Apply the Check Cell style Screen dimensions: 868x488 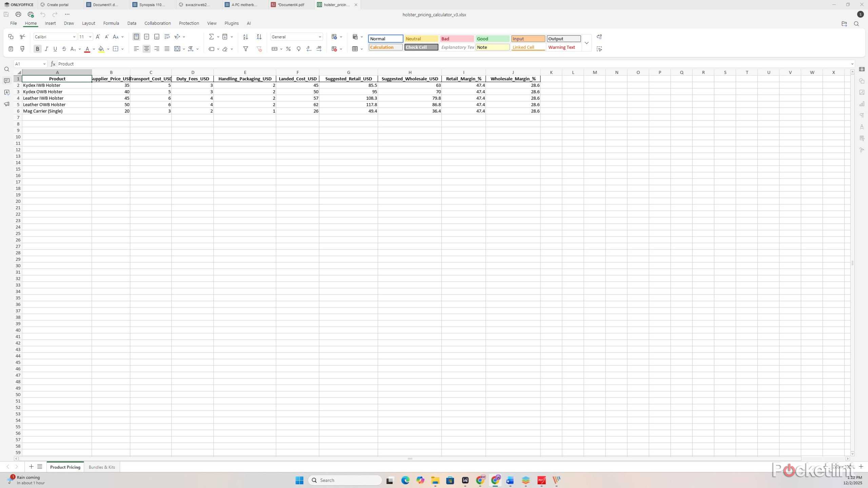click(x=421, y=47)
